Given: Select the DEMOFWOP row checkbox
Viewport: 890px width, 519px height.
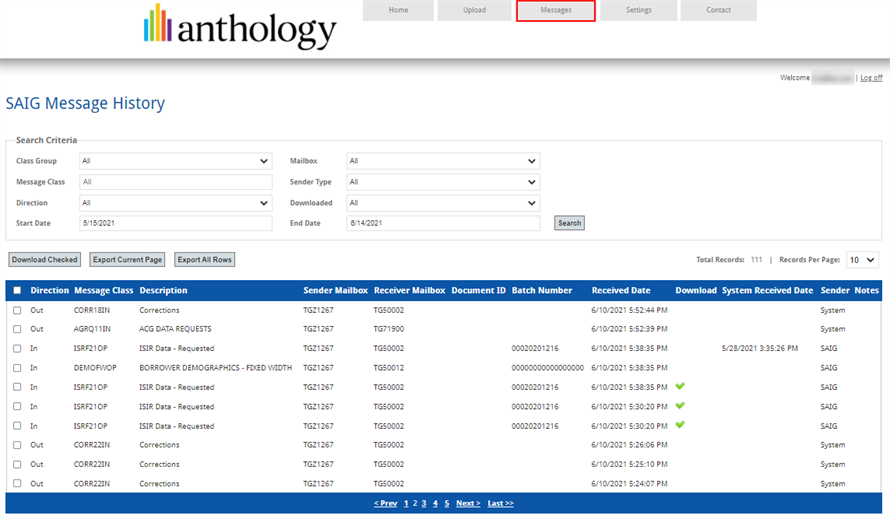Looking at the screenshot, I should click(x=17, y=368).
